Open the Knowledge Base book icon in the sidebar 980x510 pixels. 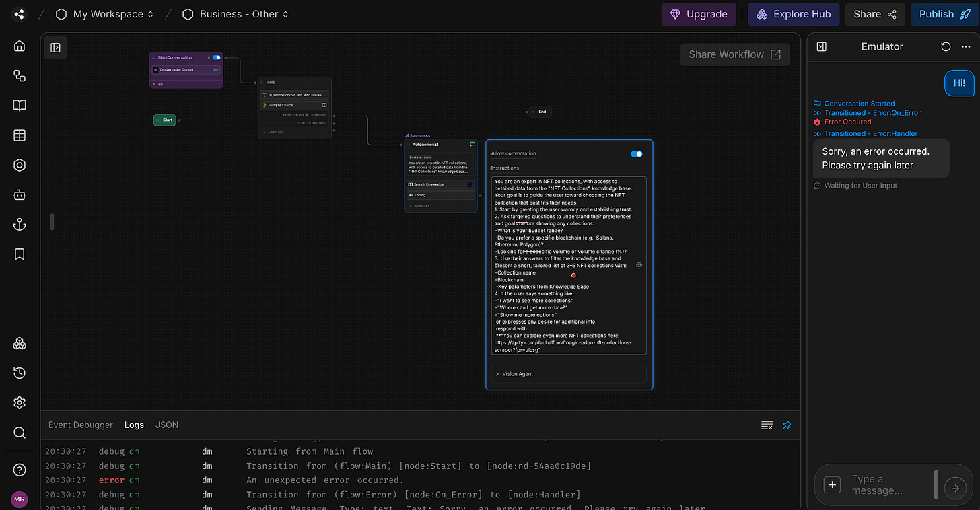click(x=20, y=106)
